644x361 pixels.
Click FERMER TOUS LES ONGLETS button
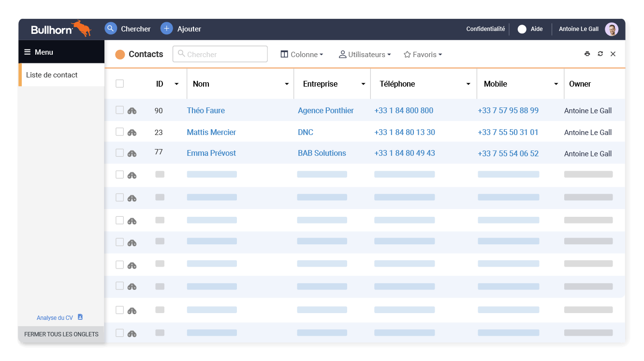tap(61, 334)
